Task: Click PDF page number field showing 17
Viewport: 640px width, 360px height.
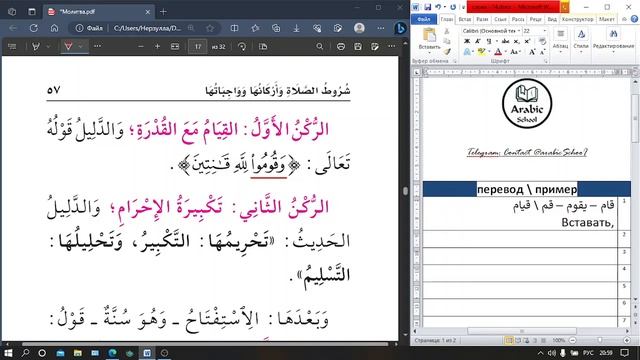Action: tap(198, 47)
